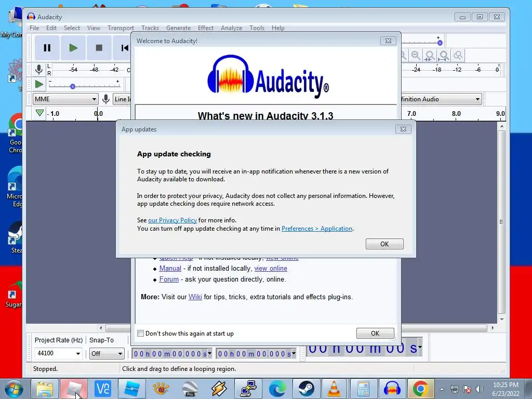Click the Zoom Out magnifier icon
The width and height of the screenshot is (532, 399).
416,56
